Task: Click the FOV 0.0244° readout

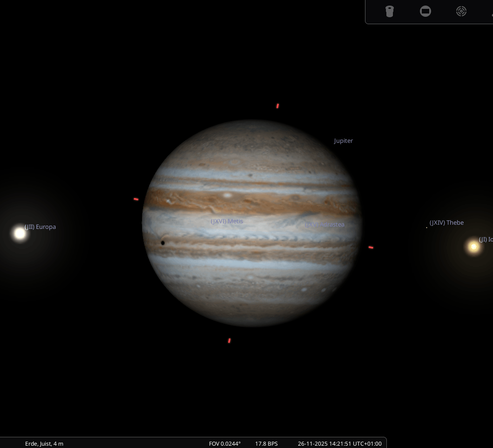Action: coord(225,443)
